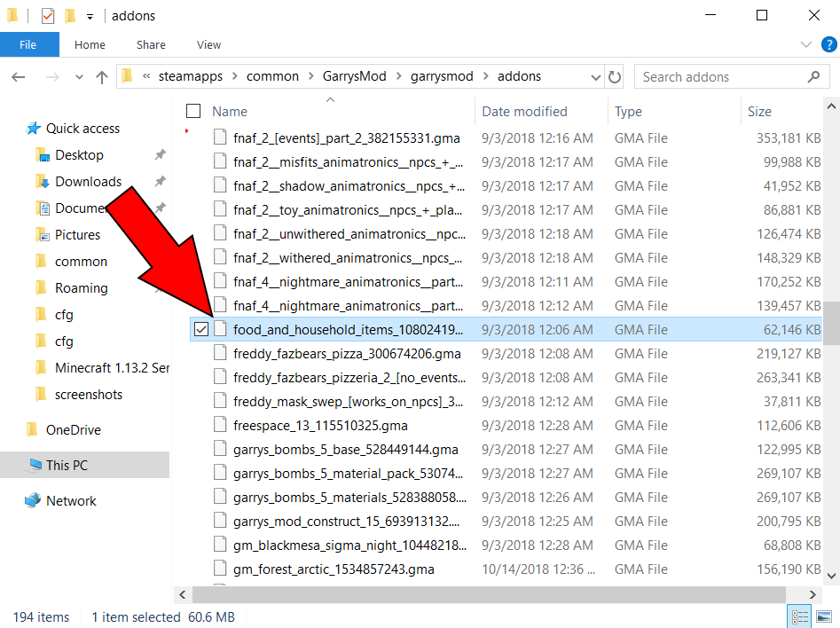Open the Home ribbon tab
The image size is (840, 628).
coord(90,44)
